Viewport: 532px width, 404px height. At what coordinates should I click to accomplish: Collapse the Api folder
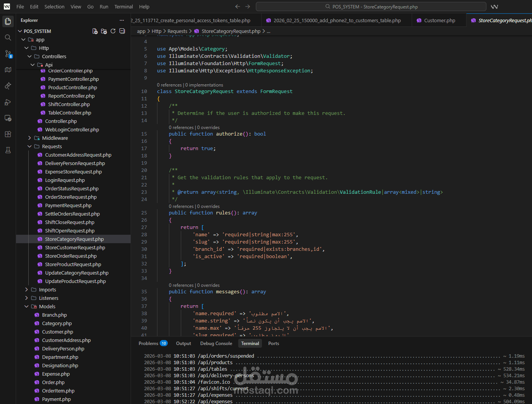click(x=33, y=65)
